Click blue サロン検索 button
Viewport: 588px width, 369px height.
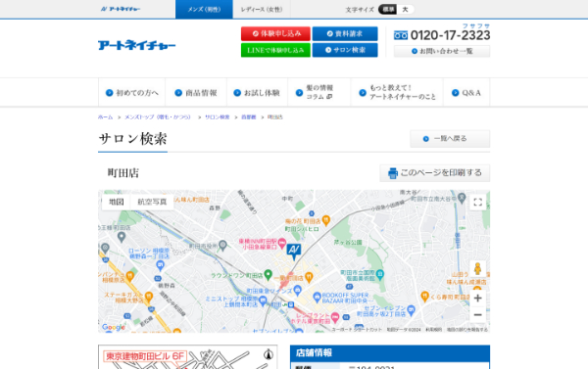coord(345,50)
